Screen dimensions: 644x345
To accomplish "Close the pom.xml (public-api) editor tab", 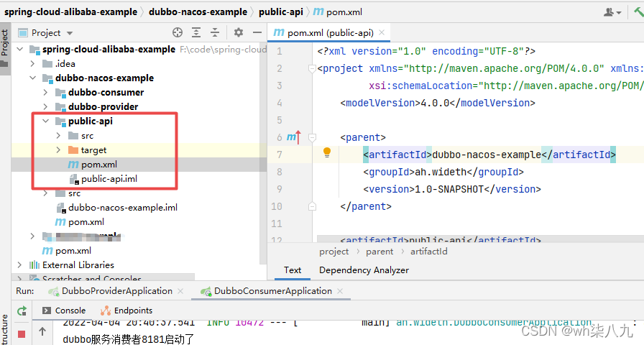I will pyautogui.click(x=382, y=32).
